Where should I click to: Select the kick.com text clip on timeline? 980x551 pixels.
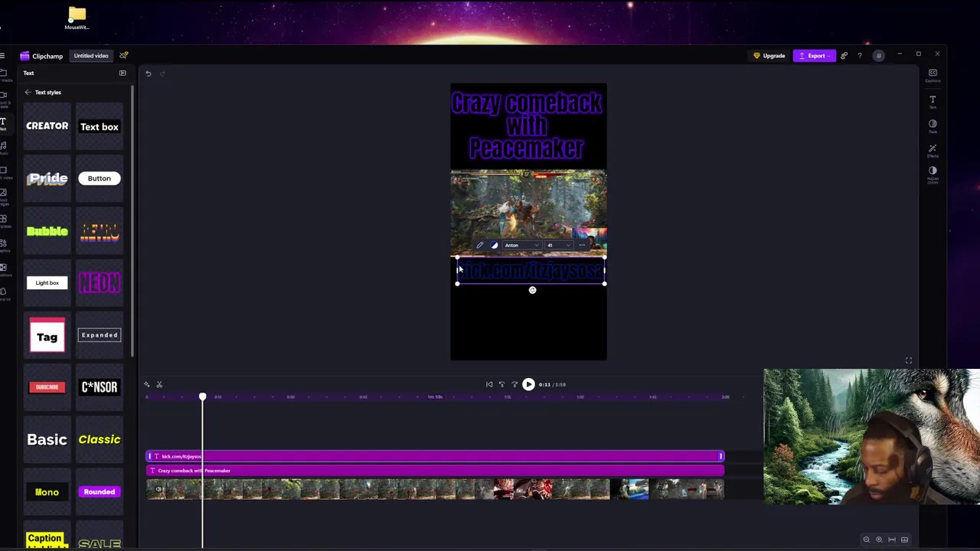coord(435,457)
